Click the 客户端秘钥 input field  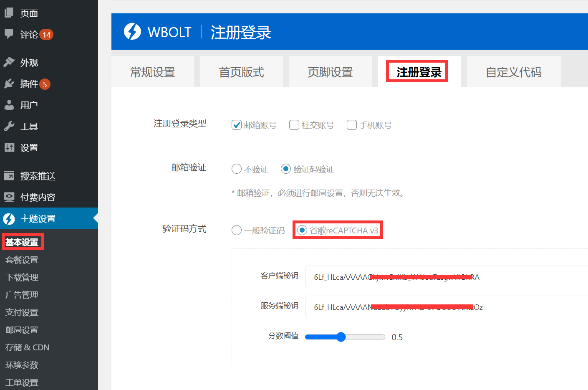(x=417, y=277)
